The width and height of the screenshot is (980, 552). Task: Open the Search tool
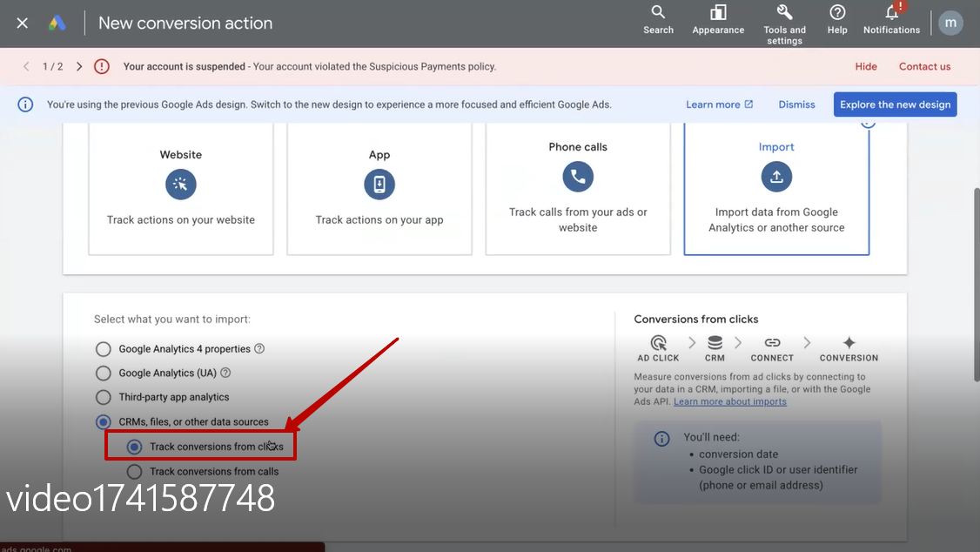[658, 20]
